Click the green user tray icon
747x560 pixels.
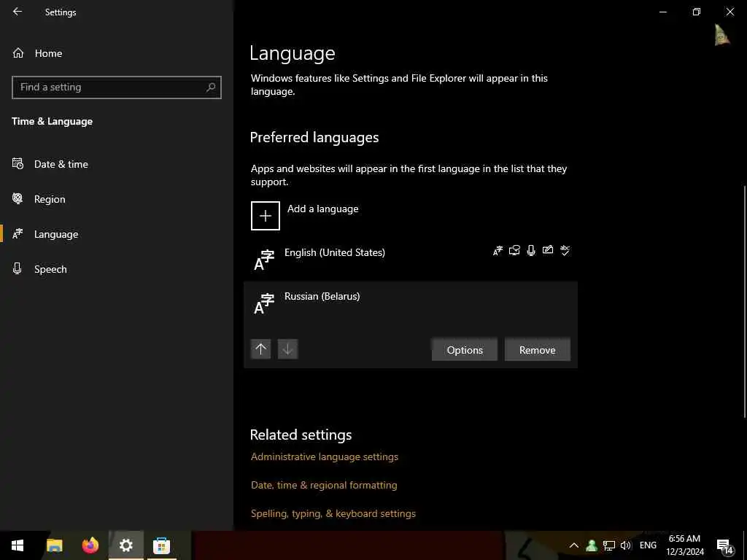tap(591, 545)
